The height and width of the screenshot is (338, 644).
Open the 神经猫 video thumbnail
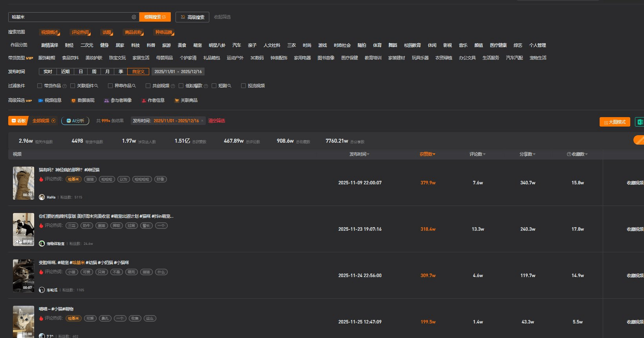[x=24, y=183]
